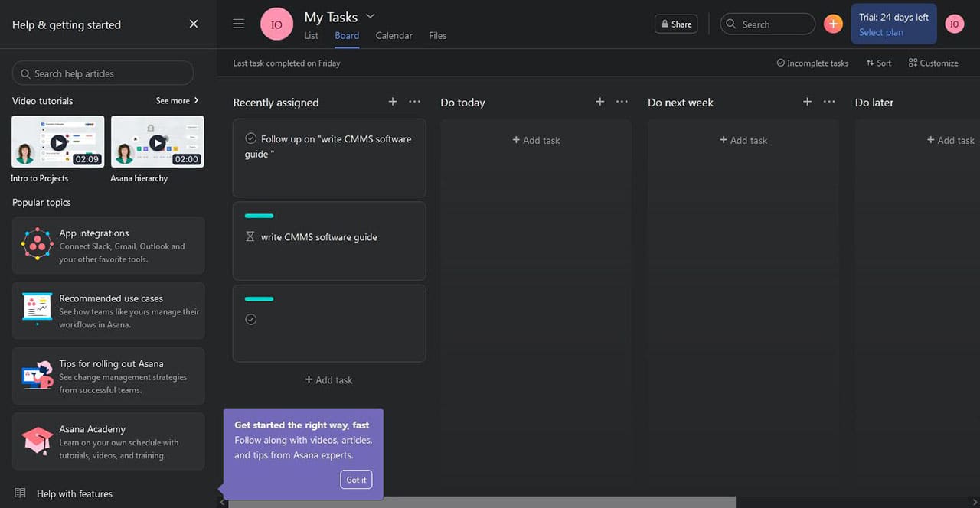Add task via plus in Do today header
The width and height of the screenshot is (980, 508).
[600, 102]
